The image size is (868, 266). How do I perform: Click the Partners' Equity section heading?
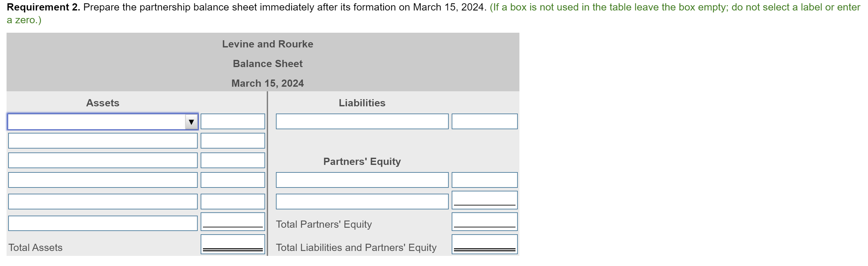click(x=362, y=161)
